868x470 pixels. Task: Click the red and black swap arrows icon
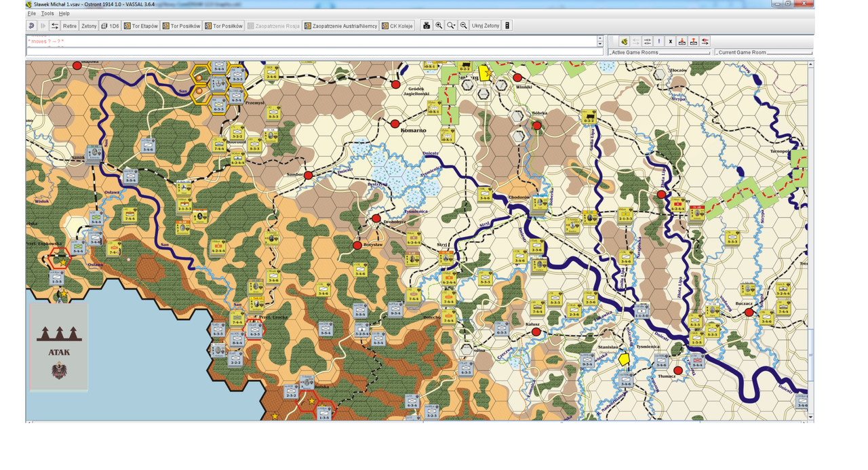[x=705, y=41]
